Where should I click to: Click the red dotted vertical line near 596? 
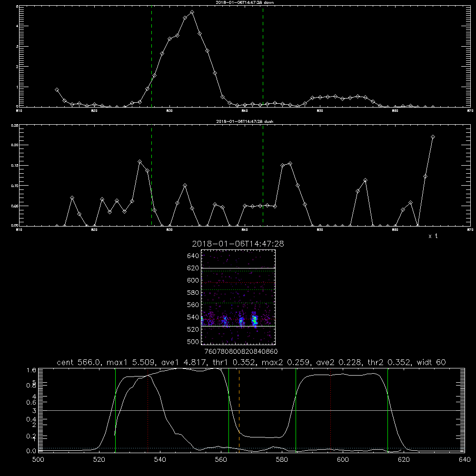(331, 410)
